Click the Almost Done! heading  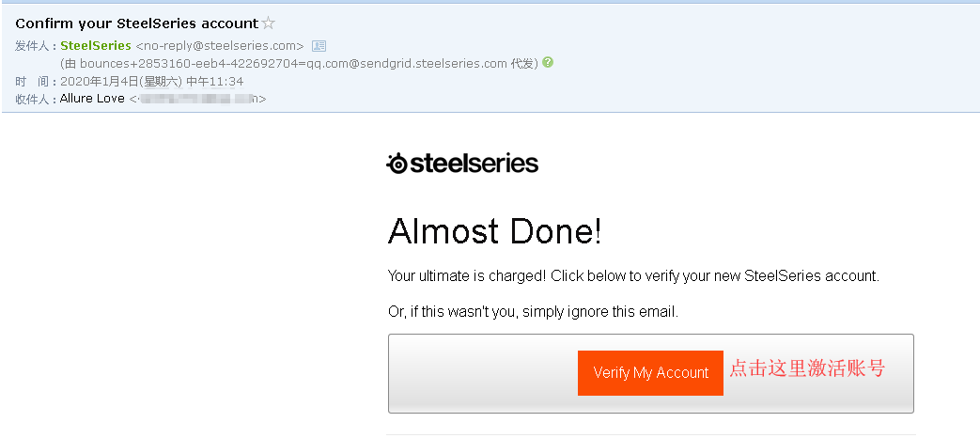pos(494,231)
